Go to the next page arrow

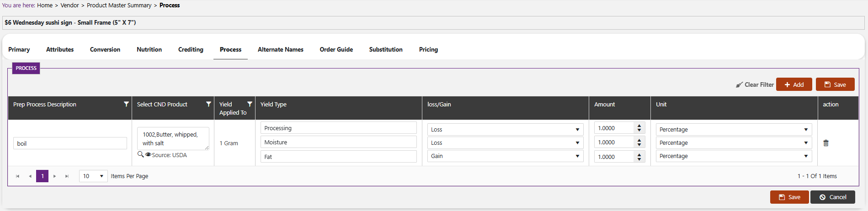pos(54,176)
